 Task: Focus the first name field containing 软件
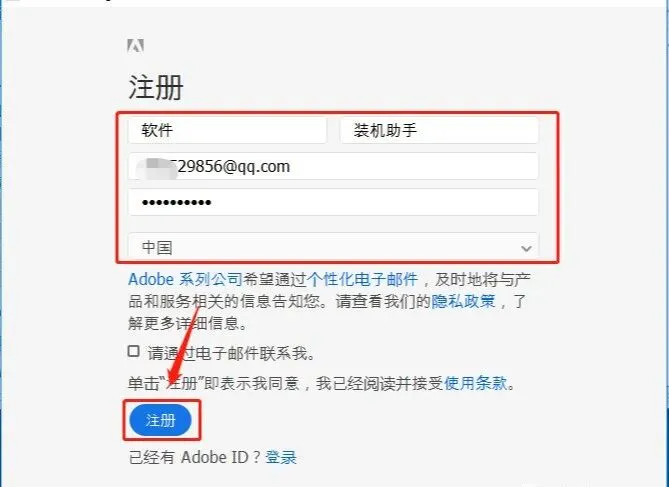coord(227,131)
